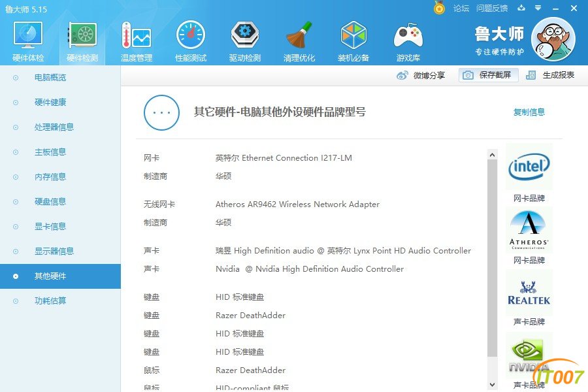Click the 无线网卡 label

coord(159,204)
